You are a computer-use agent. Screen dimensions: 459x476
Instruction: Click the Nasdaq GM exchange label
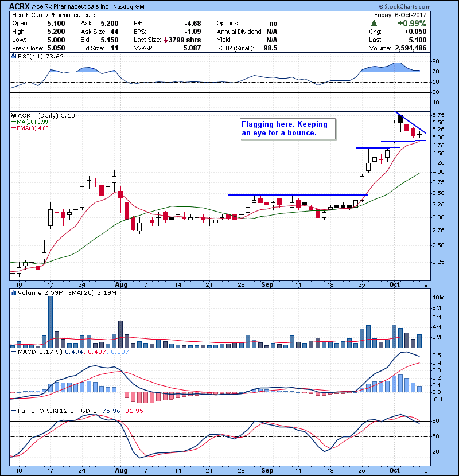129,7
